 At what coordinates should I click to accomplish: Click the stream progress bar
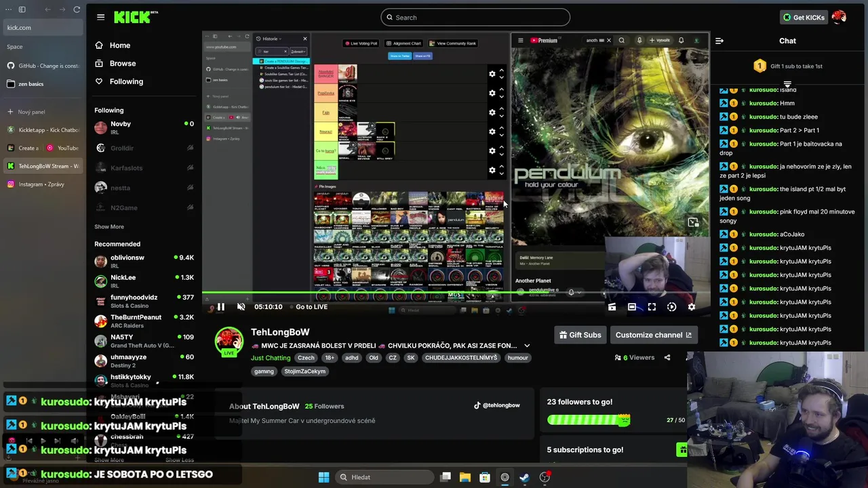tap(456, 293)
